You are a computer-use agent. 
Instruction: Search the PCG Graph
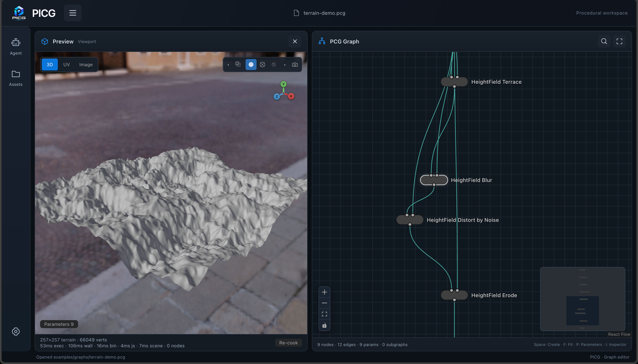pos(604,42)
